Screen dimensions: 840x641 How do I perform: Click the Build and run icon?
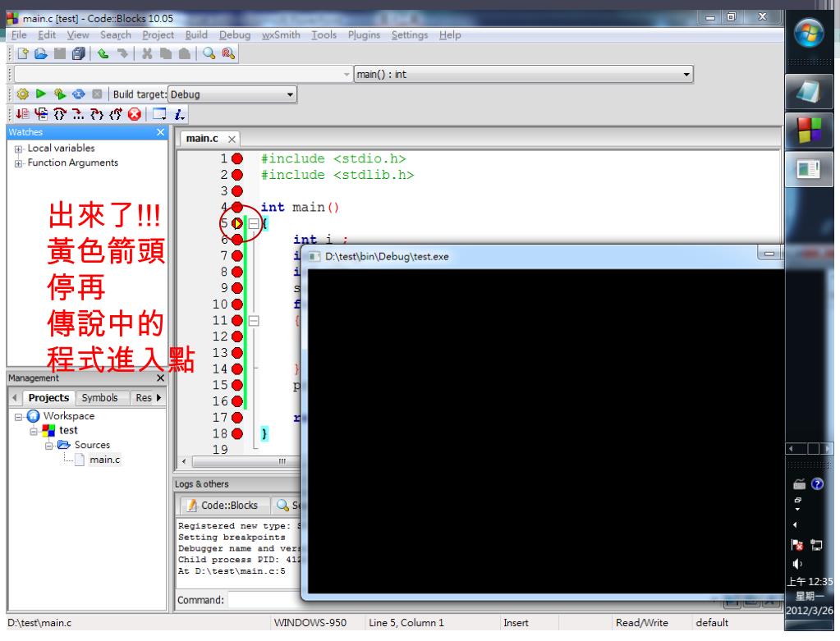point(59,94)
